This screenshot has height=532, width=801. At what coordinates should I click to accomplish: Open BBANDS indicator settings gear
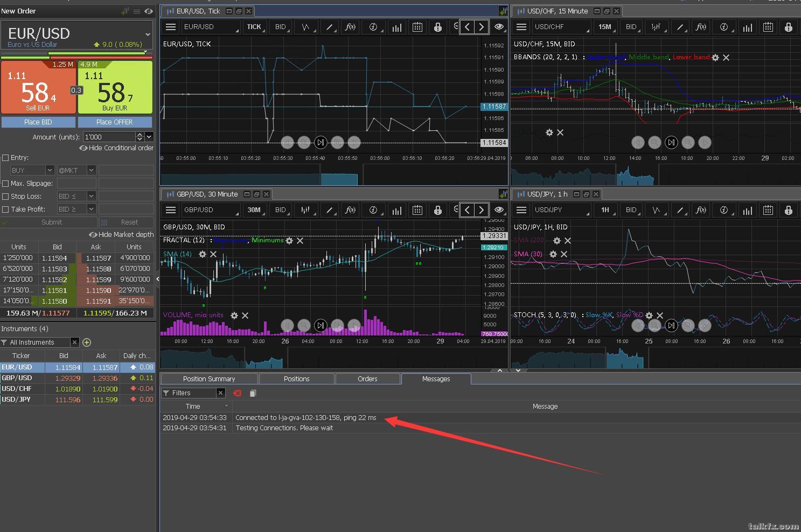point(715,58)
